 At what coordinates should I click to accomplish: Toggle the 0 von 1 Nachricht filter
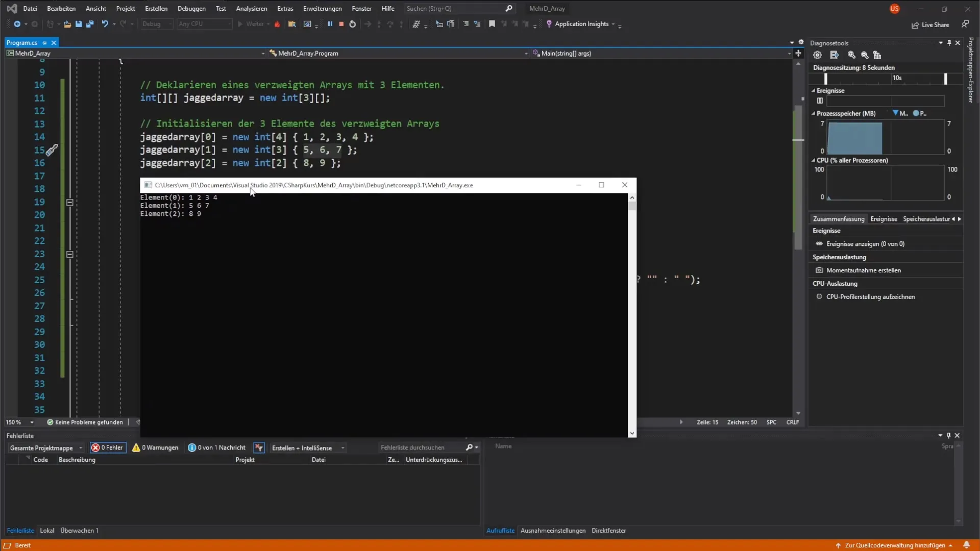tap(216, 447)
